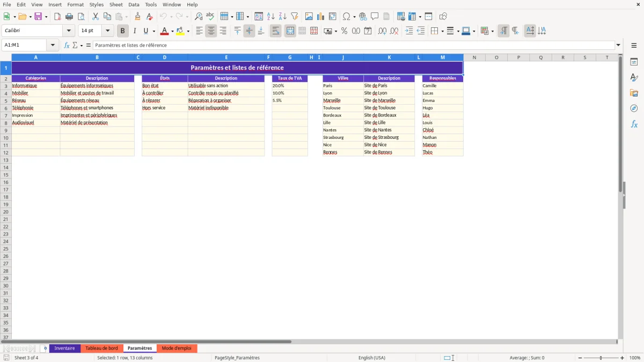The image size is (644, 362).
Task: Click English (USA) language status
Action: click(x=372, y=358)
